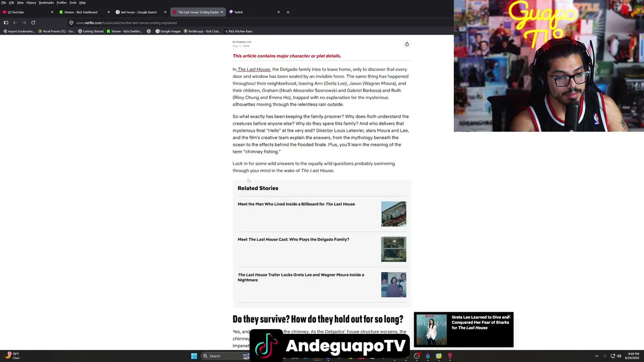Click the Delgado Family cast thumbnail
The image size is (644, 362).
coord(393,249)
